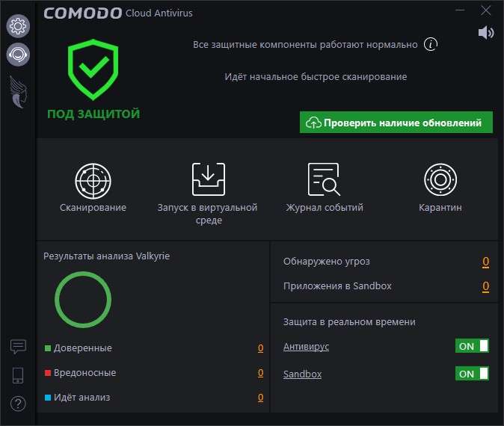Click Проверить наличие обновлений button

pos(396,123)
